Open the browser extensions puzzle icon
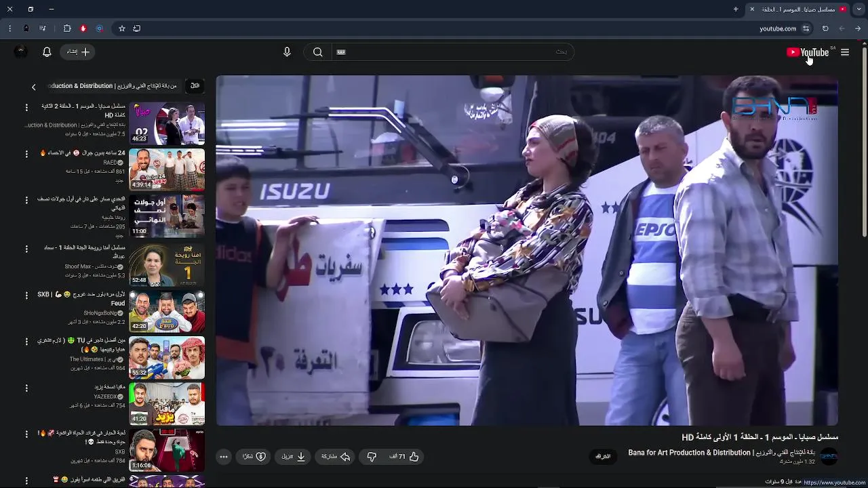Image resolution: width=868 pixels, height=488 pixels. coord(67,28)
